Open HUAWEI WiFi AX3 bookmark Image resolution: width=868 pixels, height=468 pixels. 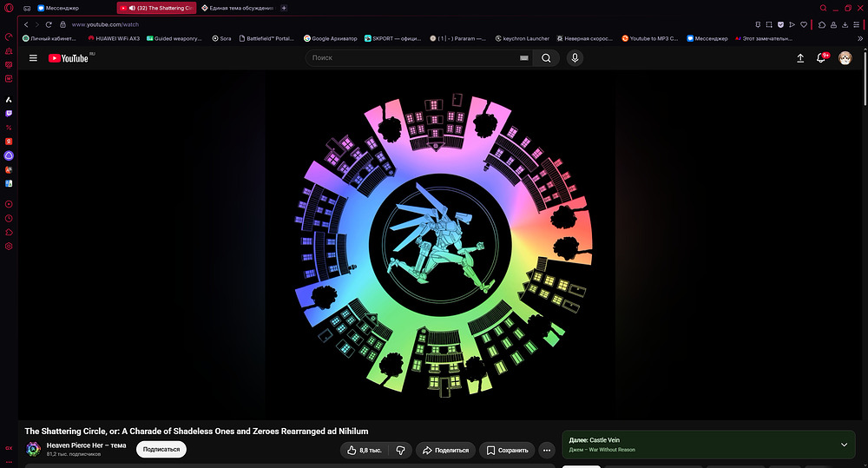(114, 39)
